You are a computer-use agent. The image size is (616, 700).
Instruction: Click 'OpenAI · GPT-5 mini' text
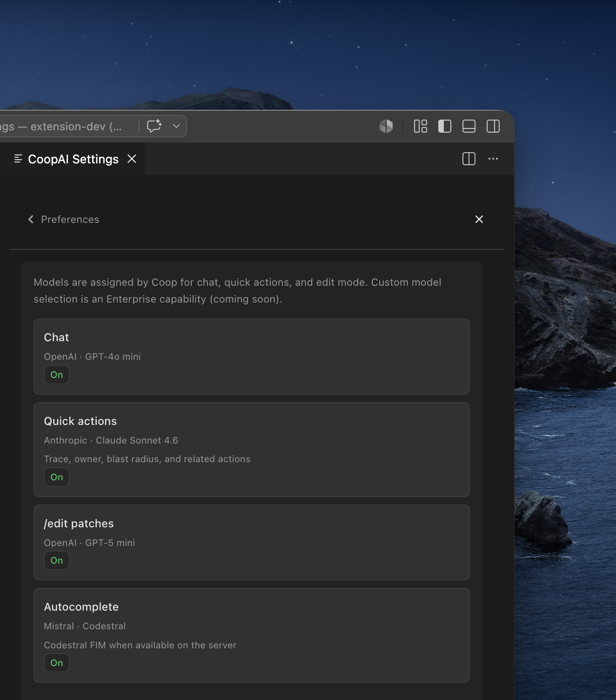[89, 543]
